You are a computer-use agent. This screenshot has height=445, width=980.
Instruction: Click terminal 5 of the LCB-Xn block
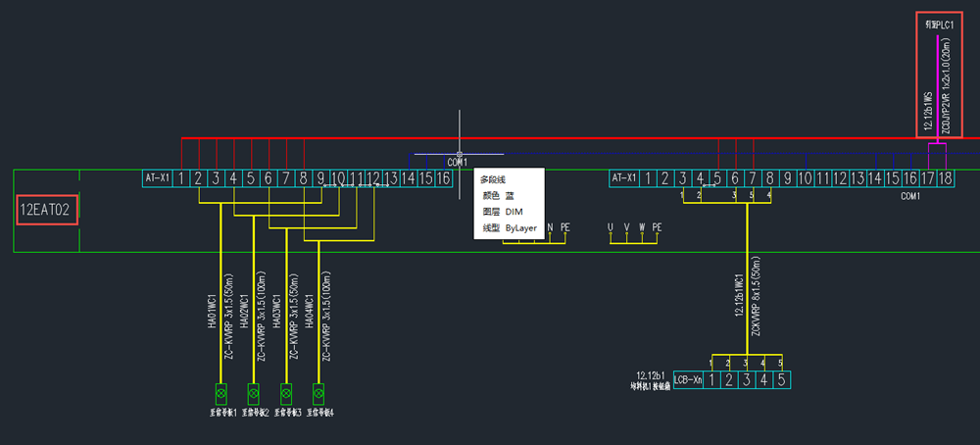(x=781, y=379)
